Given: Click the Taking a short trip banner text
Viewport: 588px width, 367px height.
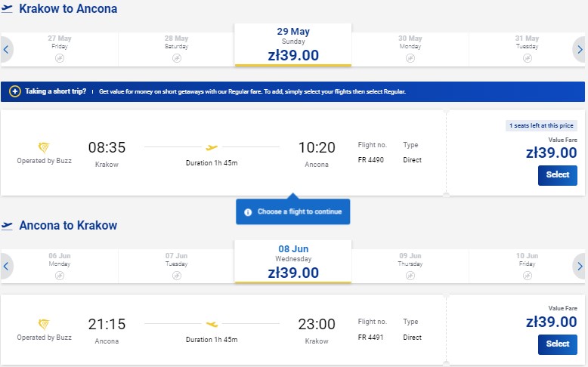Looking at the screenshot, I should [x=55, y=91].
